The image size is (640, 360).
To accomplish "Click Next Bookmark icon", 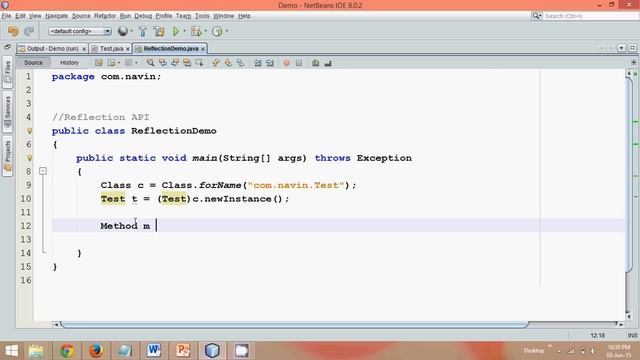I will tap(228, 63).
